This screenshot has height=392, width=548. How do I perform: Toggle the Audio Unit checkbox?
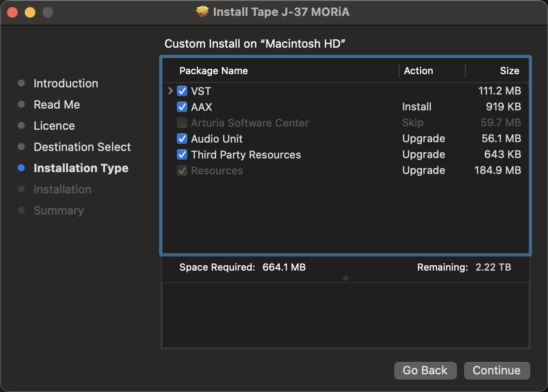[x=182, y=139]
